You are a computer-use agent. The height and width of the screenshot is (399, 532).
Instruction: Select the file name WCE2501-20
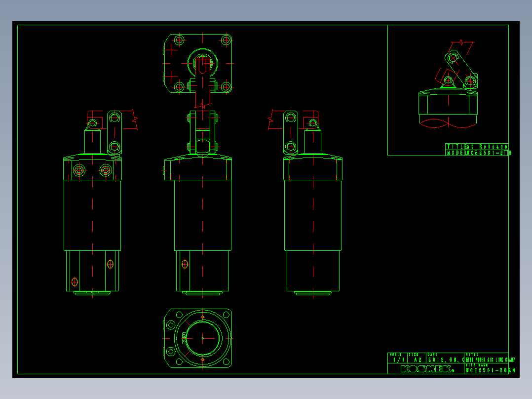point(490,370)
